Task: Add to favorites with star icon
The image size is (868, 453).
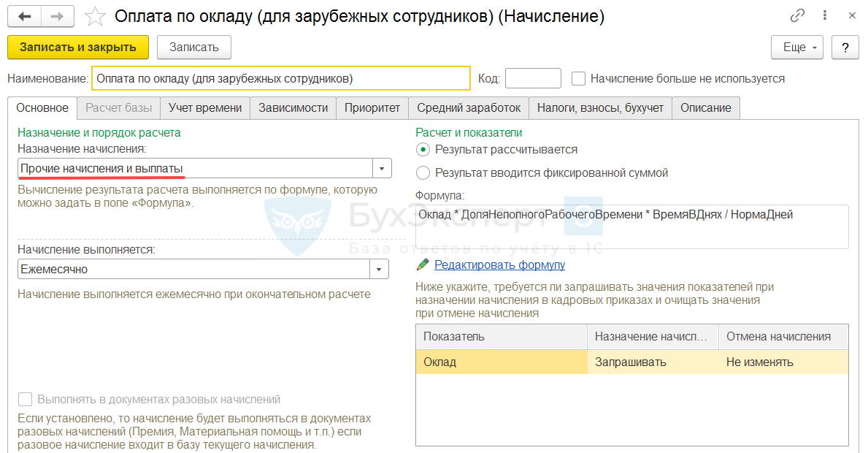Action: (x=94, y=16)
